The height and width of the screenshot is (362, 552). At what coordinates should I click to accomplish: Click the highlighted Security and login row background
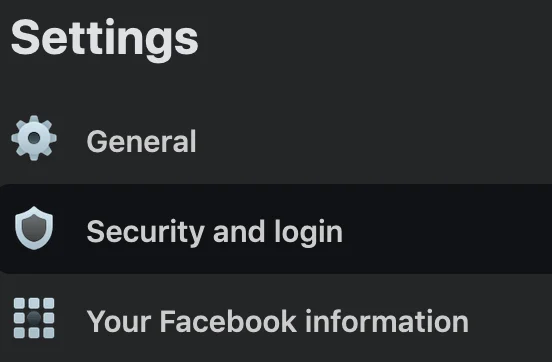click(x=276, y=229)
